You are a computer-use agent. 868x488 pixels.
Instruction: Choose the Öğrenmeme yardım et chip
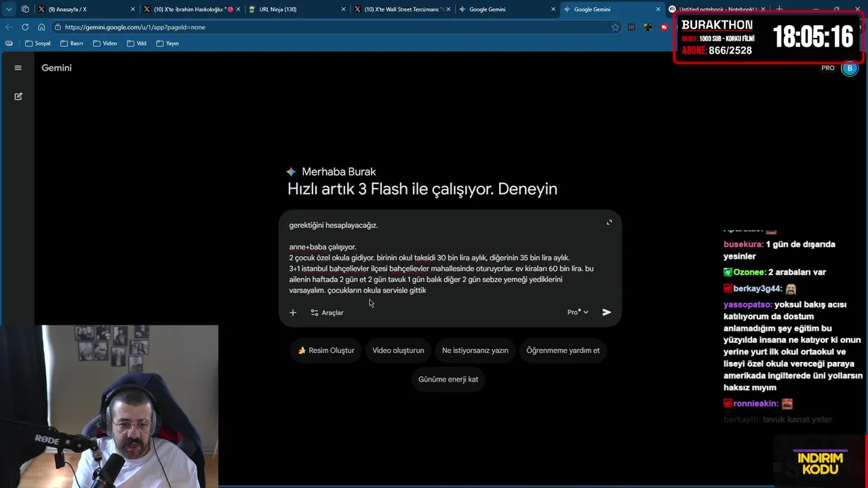pyautogui.click(x=563, y=350)
